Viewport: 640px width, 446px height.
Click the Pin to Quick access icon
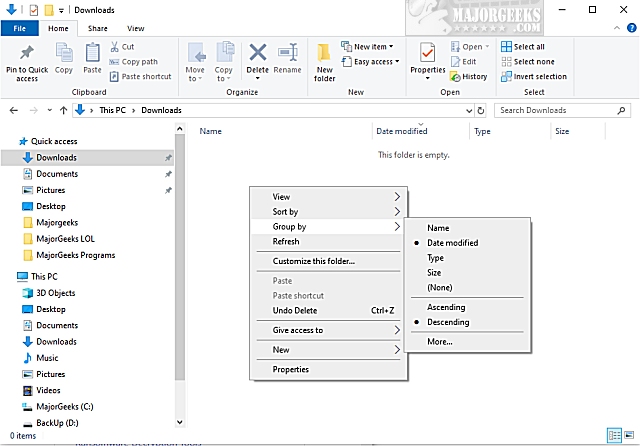26,60
